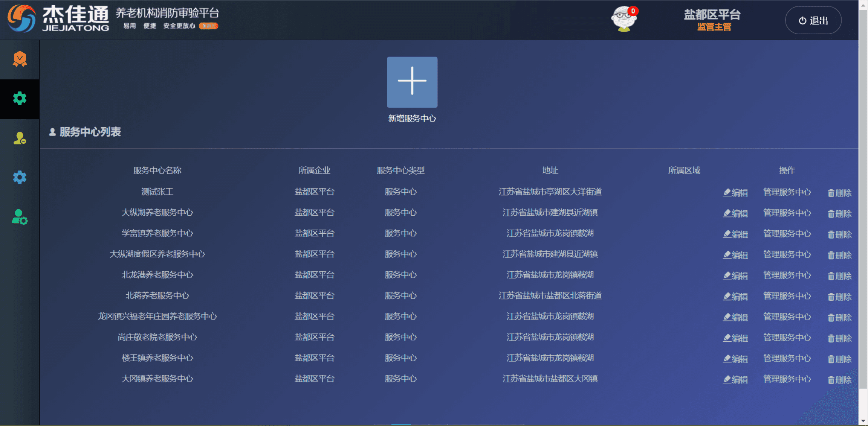Delete the 学富镇养老服务中心 row
868x426 pixels.
click(x=839, y=234)
